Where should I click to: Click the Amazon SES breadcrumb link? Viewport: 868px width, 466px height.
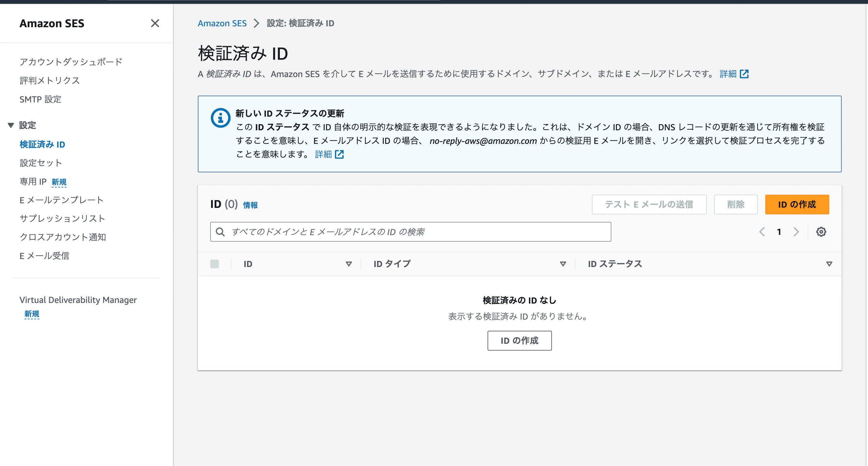coord(222,23)
